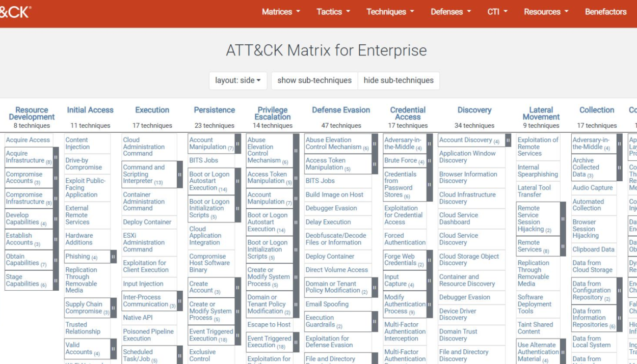Image resolution: width=637 pixels, height=364 pixels.
Task: Open Deploy Container technique in Execution
Action: (147, 222)
